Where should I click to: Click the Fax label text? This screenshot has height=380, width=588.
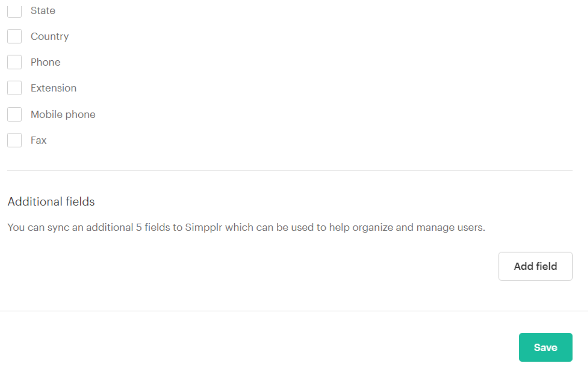pyautogui.click(x=38, y=140)
